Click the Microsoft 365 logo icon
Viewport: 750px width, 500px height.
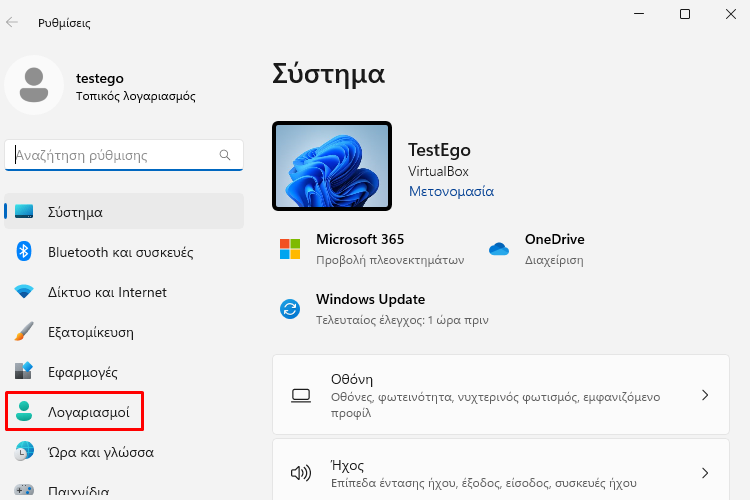click(290, 249)
